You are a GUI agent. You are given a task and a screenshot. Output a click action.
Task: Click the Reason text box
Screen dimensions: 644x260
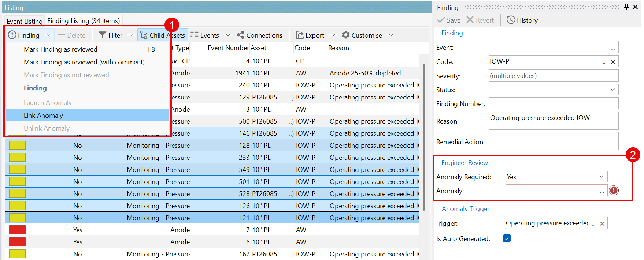click(x=553, y=121)
